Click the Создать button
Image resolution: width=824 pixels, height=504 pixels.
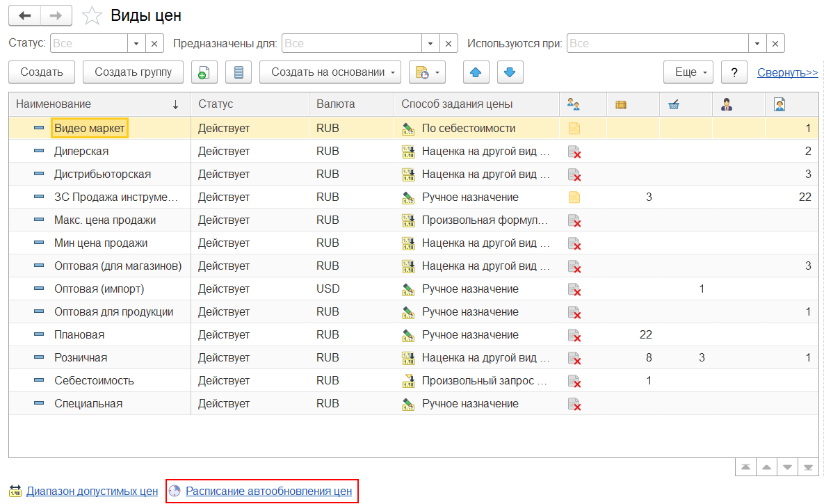click(42, 72)
